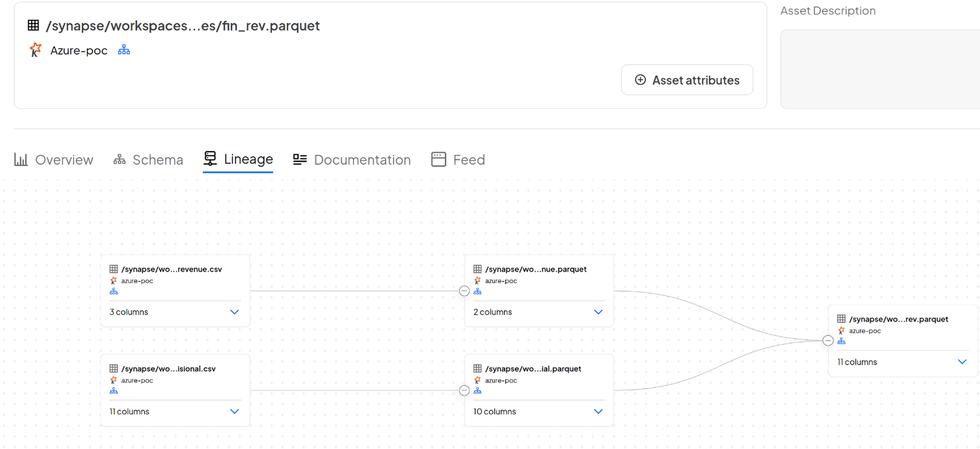The image size is (980, 449).
Task: Collapse upstream of nue.parquet node
Action: [x=464, y=291]
